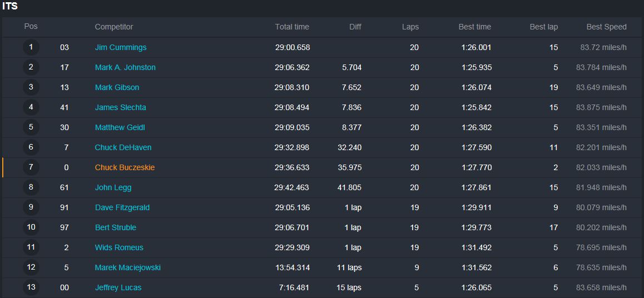The width and height of the screenshot is (644, 298).
Task: Select highlighted Chuck Buczeskie entry
Action: pyautogui.click(x=125, y=167)
